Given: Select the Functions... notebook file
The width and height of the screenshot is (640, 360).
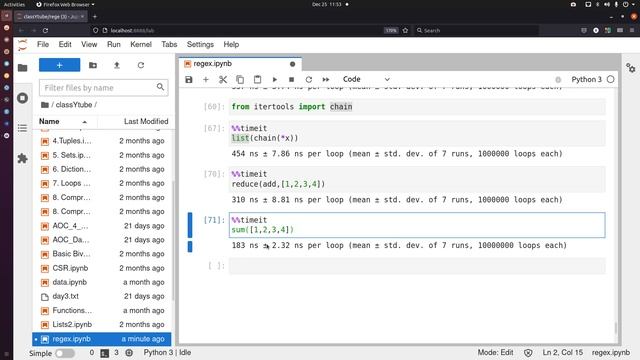Looking at the screenshot, I should (x=102, y=311).
